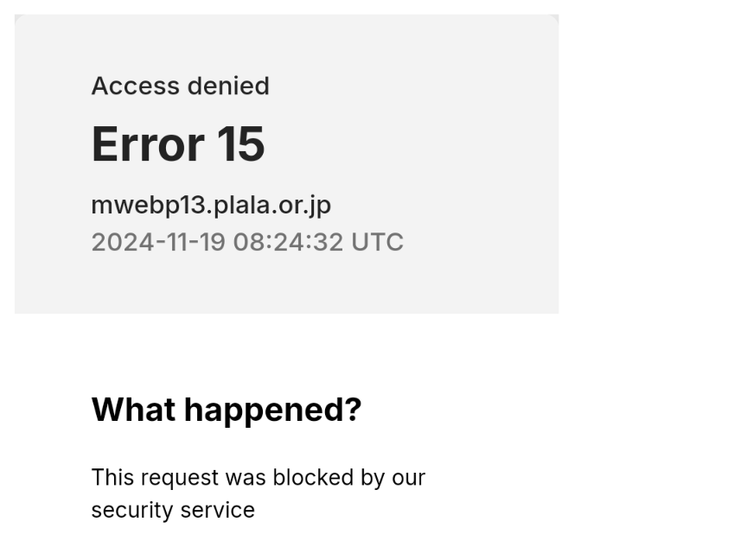Click the word 'happened?' in the heading

tap(273, 410)
